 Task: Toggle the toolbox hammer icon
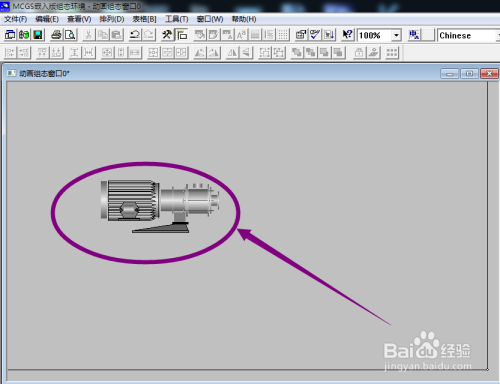tap(167, 35)
